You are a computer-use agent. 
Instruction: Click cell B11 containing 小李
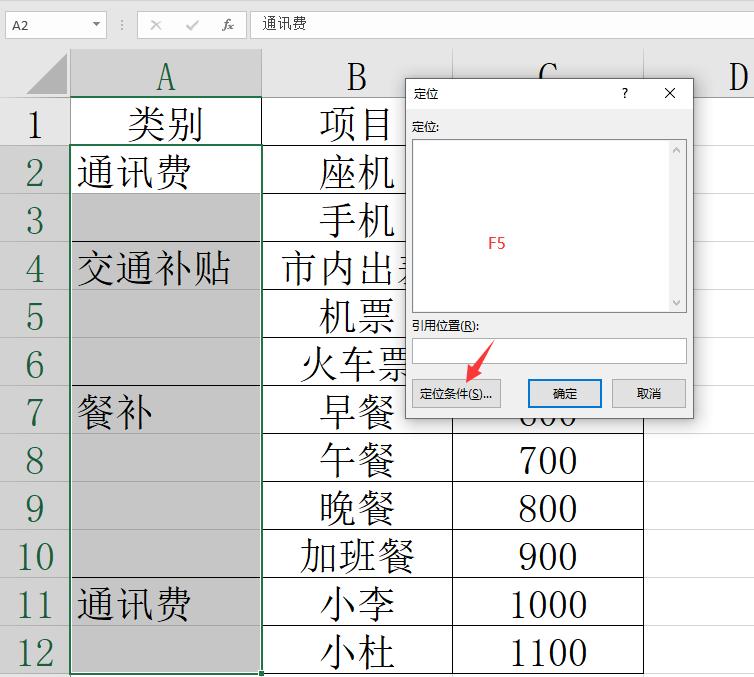(x=357, y=602)
